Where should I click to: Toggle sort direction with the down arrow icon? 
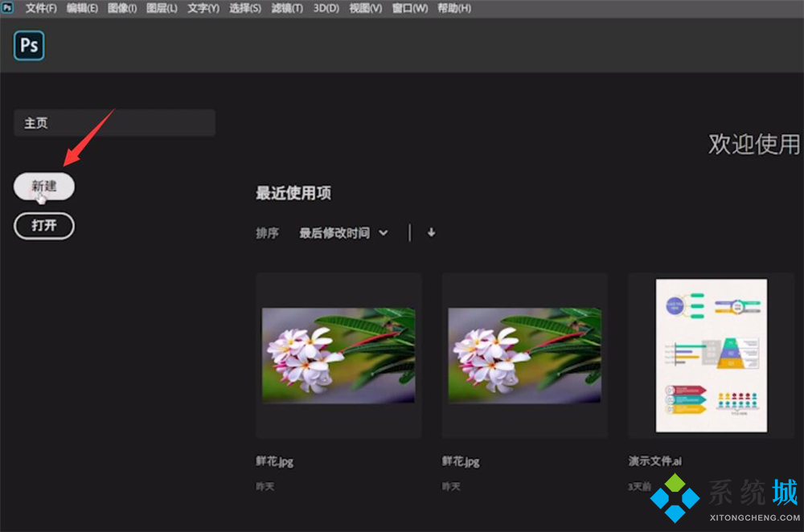[x=431, y=232]
